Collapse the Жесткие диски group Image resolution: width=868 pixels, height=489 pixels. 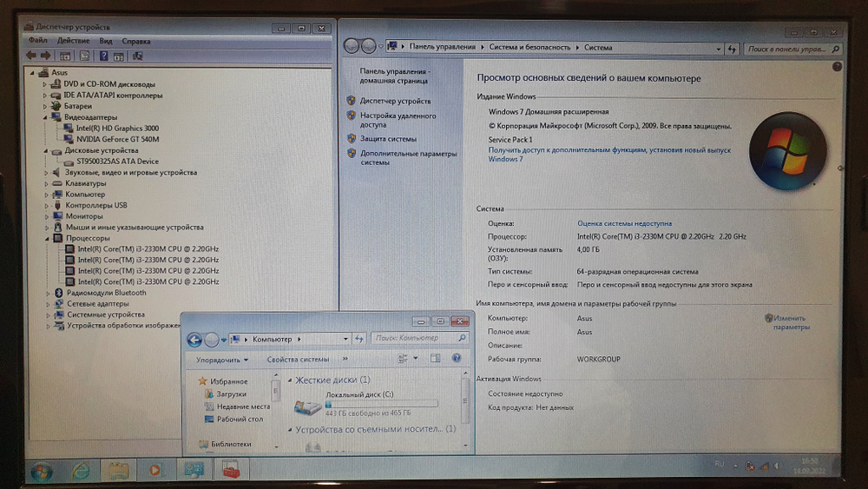(x=290, y=380)
